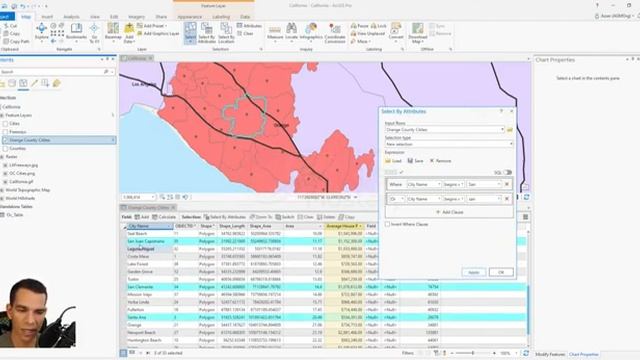640x360 pixels.
Task: Toggle OC Cities.png raster checkbox
Action: [5, 173]
